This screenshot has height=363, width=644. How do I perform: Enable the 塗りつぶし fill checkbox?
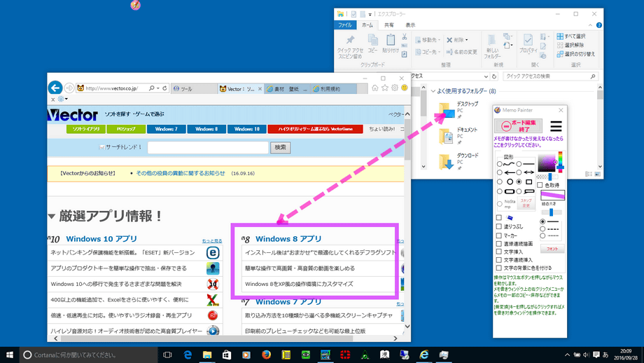coord(498,226)
